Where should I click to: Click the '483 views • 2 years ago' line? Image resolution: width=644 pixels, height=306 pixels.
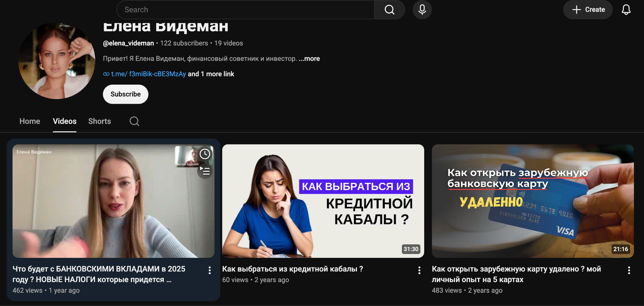click(467, 290)
